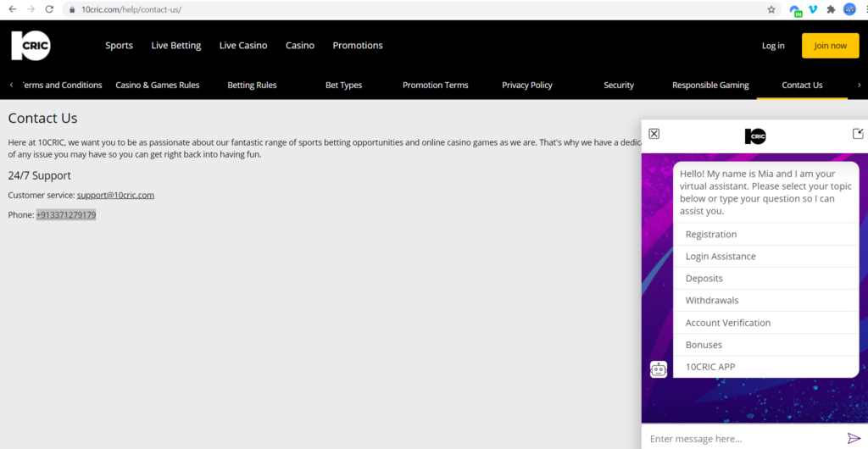The image size is (868, 449).
Task: Click the chat message input field
Action: pyautogui.click(x=744, y=439)
